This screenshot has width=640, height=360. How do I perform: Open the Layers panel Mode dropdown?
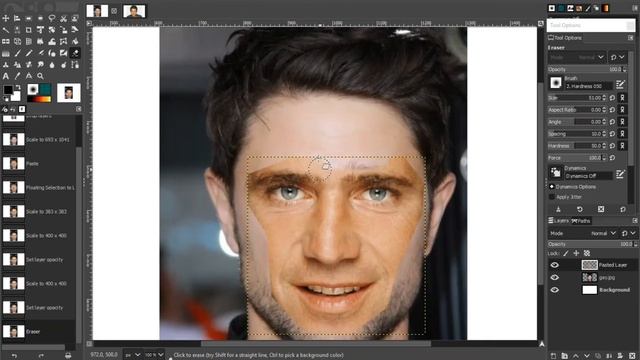[583, 233]
